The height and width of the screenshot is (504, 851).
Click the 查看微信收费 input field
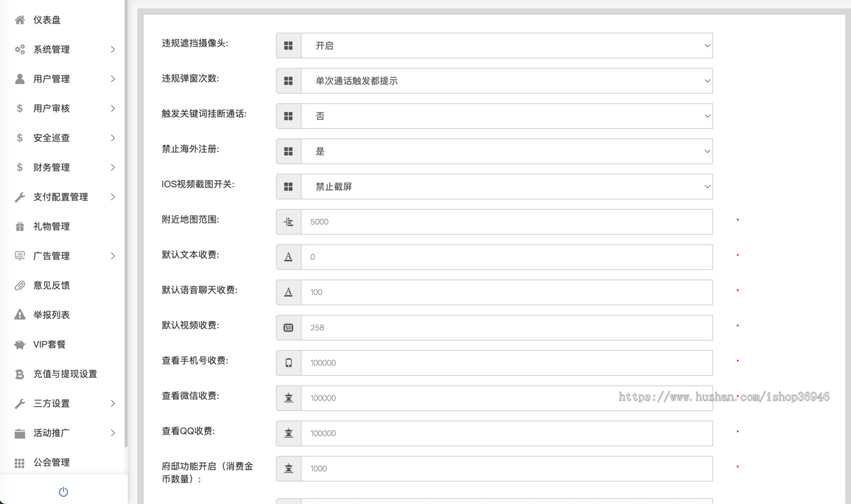pos(507,398)
